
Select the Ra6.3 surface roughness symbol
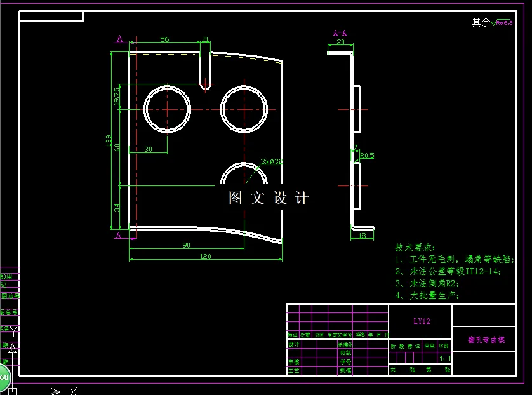pos(502,23)
